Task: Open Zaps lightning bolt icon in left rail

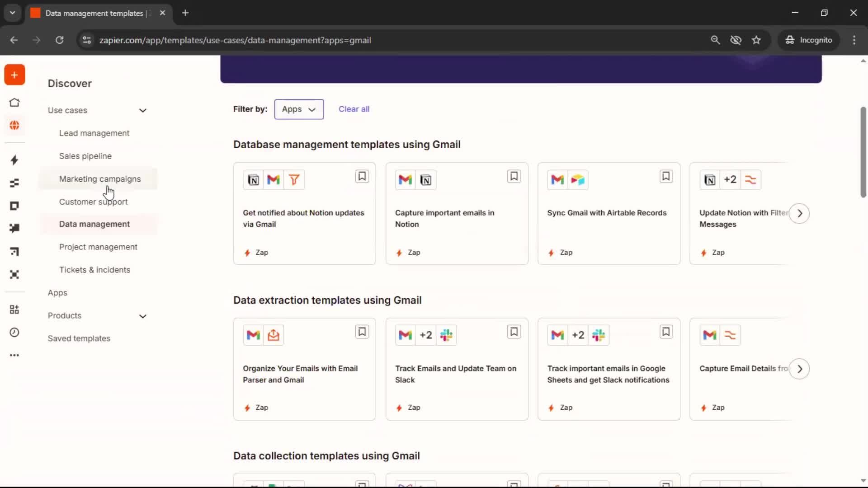Action: 14,160
